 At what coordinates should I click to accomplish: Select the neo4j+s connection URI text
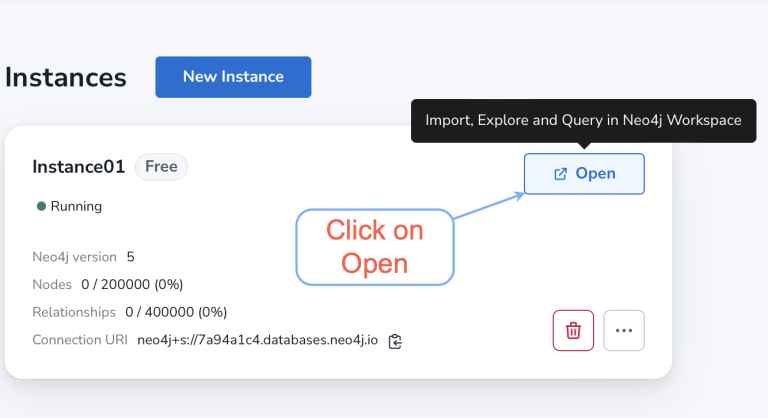257,340
